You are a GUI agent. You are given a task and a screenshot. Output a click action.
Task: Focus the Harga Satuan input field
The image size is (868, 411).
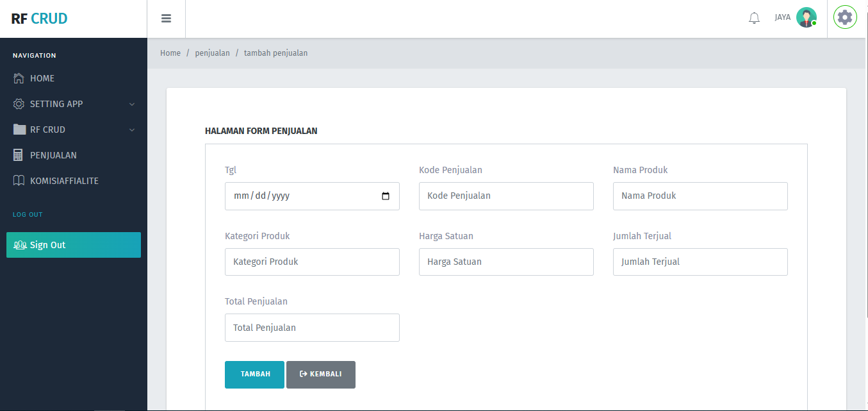[x=506, y=262]
